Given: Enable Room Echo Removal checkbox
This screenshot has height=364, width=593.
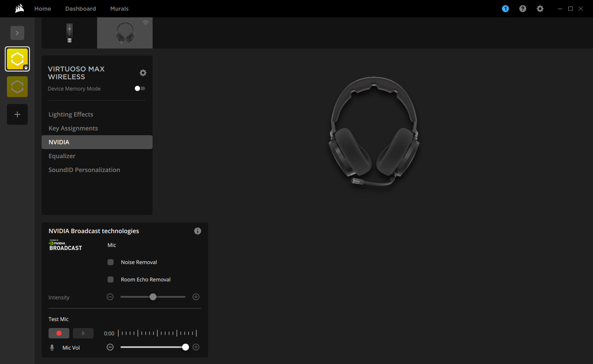Looking at the screenshot, I should 111,280.
